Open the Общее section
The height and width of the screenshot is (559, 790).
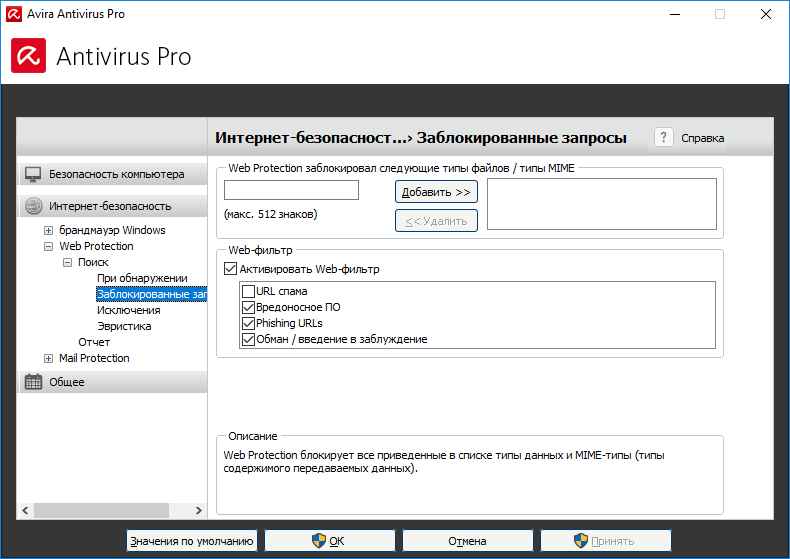pyautogui.click(x=112, y=382)
